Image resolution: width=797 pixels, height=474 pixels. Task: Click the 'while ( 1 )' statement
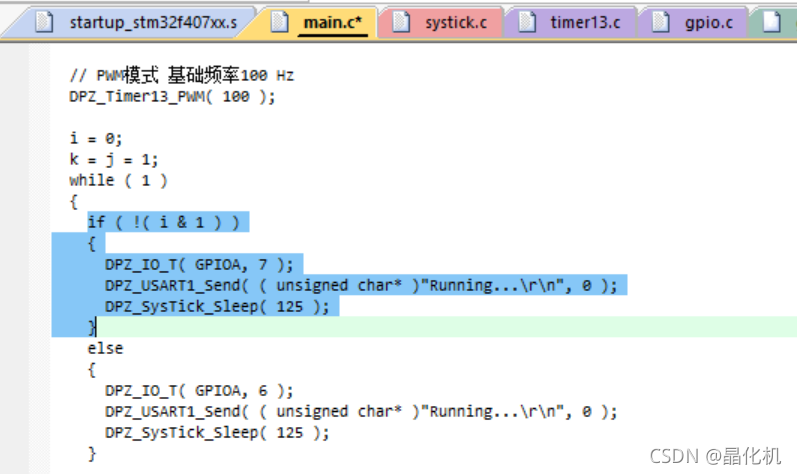tap(118, 180)
